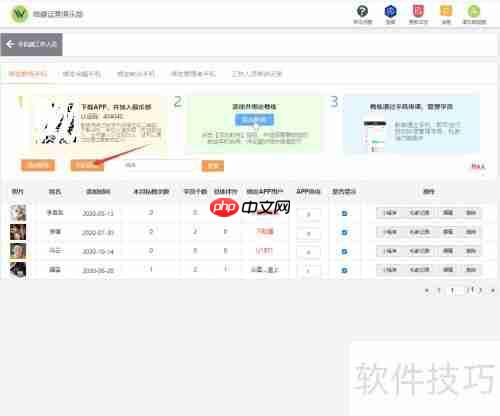Go to the previous page in pagination
The image size is (500, 416).
[x=439, y=291]
